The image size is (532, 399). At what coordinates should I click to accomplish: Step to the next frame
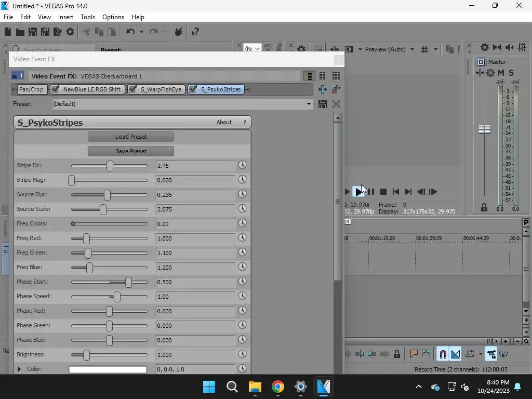[433, 192]
